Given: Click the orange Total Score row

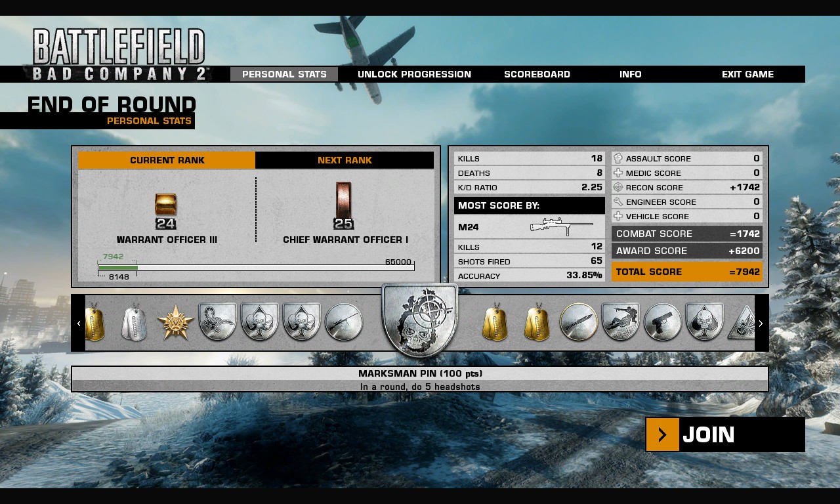Looking at the screenshot, I should coord(687,272).
